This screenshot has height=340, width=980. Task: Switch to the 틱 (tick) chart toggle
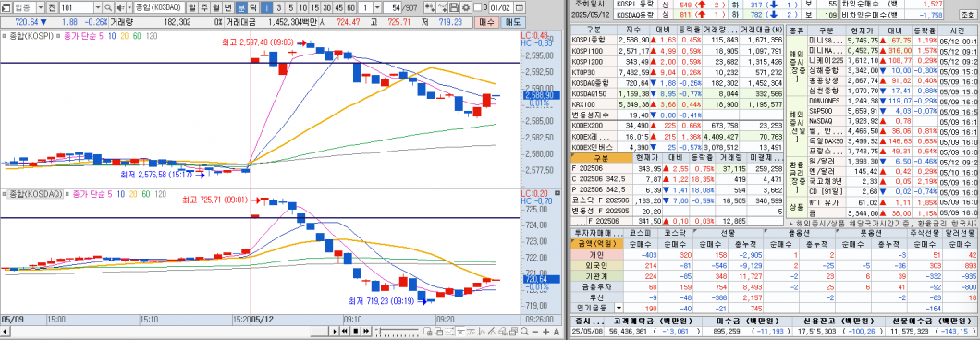pyautogui.click(x=252, y=6)
